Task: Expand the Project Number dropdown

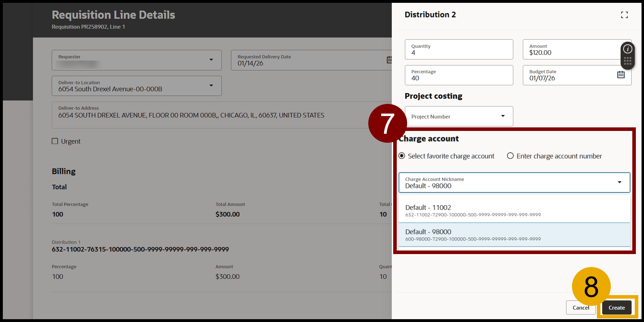Action: [502, 116]
